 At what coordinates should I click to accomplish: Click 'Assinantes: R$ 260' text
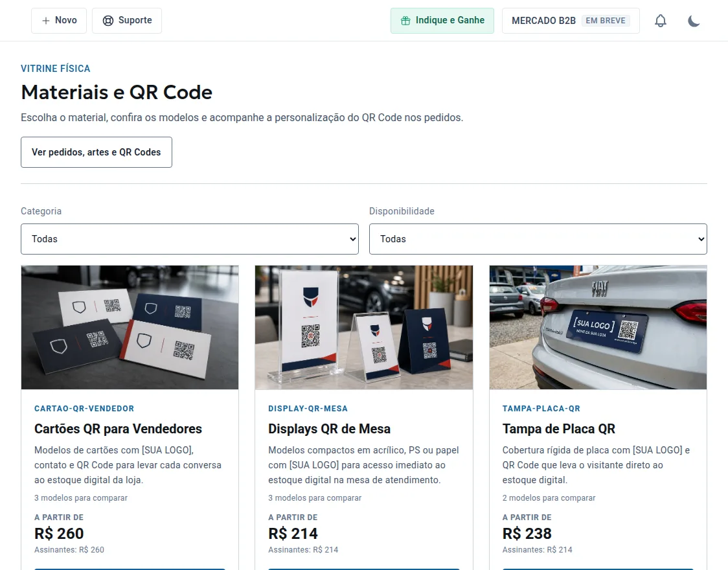click(x=69, y=549)
